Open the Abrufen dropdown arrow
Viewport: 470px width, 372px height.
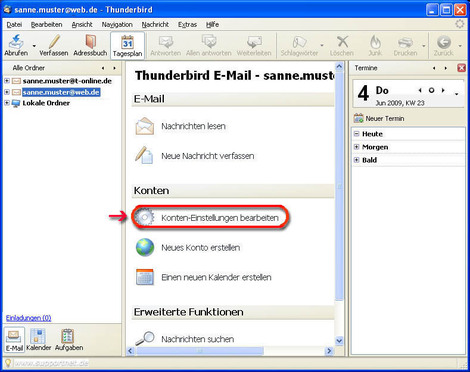coord(34,45)
